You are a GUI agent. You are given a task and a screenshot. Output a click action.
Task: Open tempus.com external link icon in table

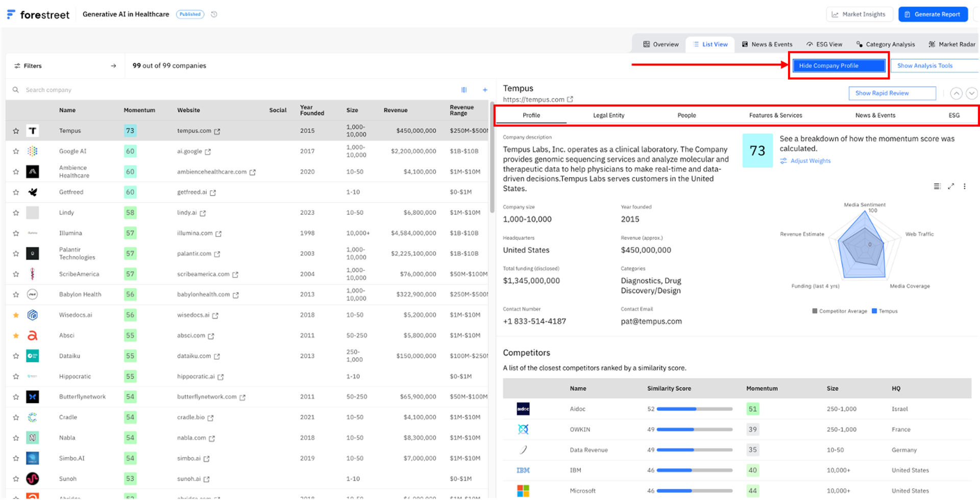coord(217,131)
